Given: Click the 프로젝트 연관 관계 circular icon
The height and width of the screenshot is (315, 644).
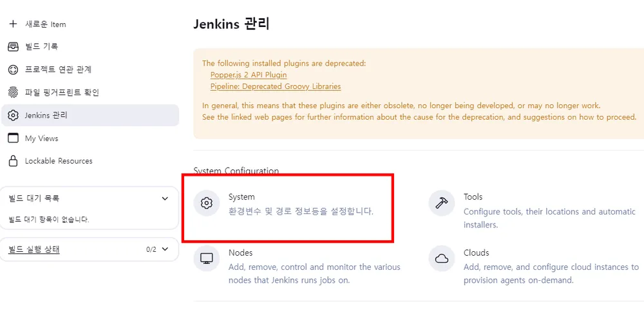Looking at the screenshot, I should click(13, 70).
